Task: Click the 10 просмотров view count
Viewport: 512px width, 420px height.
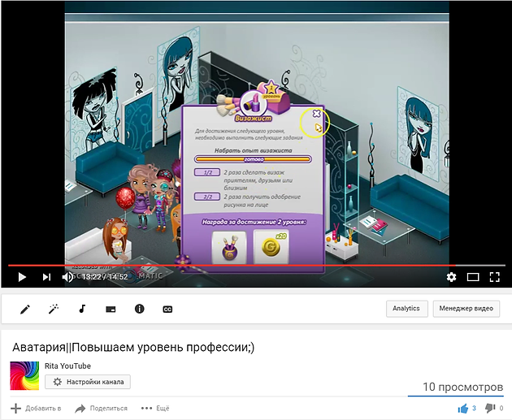Action: point(462,387)
